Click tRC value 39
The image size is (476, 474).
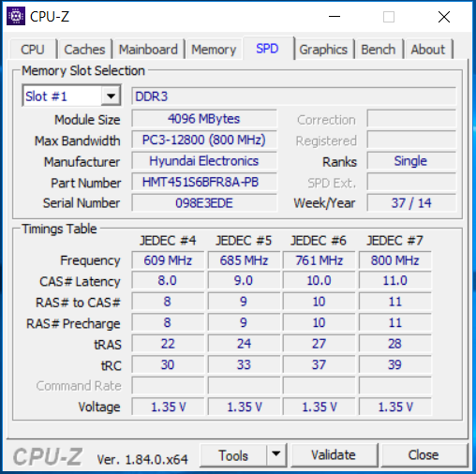click(x=395, y=364)
